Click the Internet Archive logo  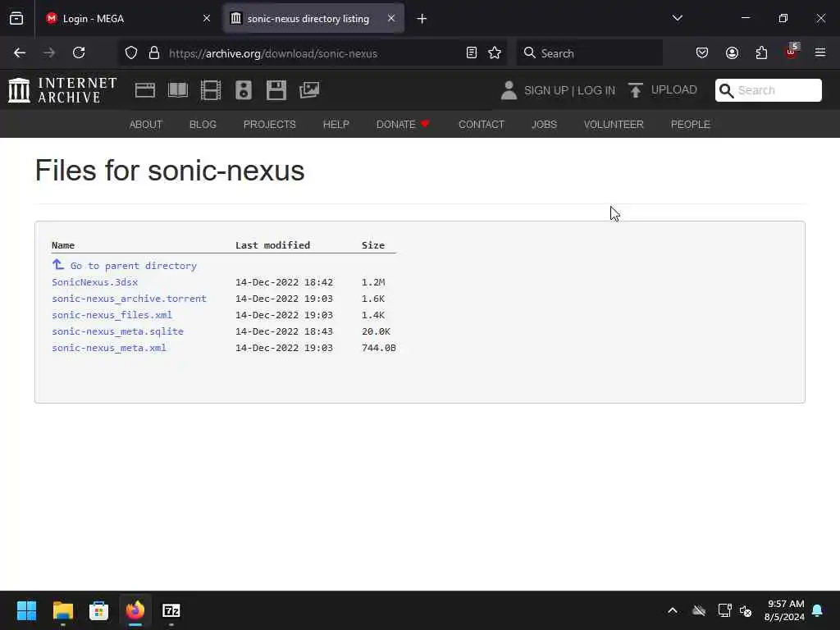[x=62, y=90]
